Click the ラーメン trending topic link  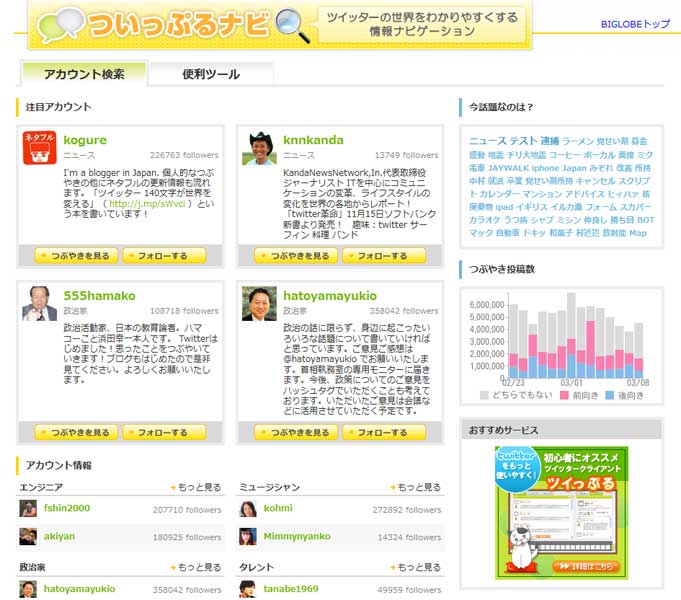coord(577,142)
